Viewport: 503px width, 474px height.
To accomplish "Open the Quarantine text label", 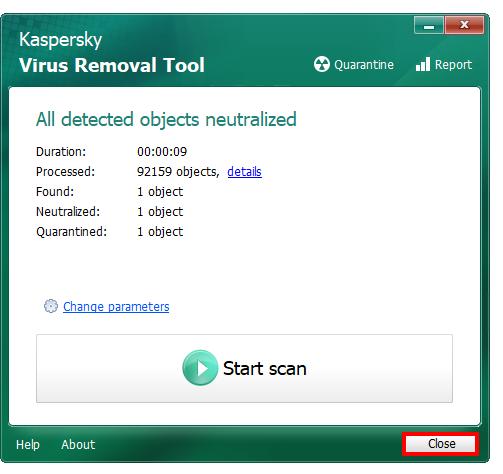I will tap(364, 65).
